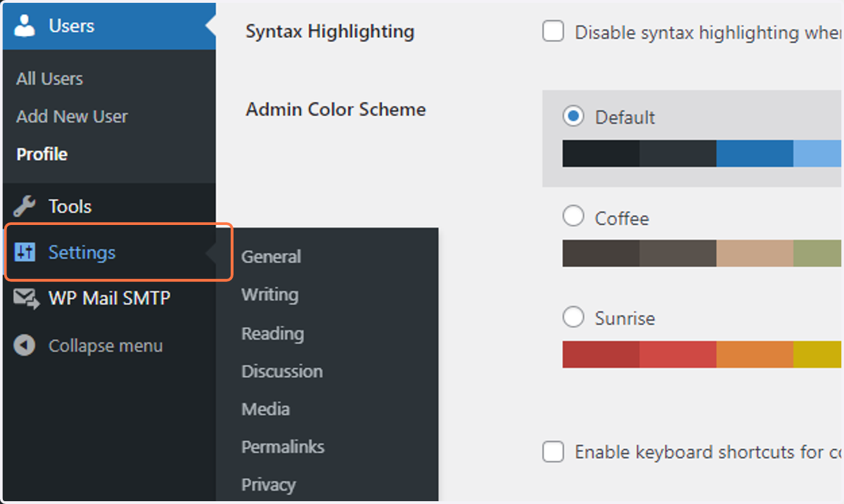844x504 pixels.
Task: Click the Collapse menu arrow icon
Action: click(x=25, y=345)
